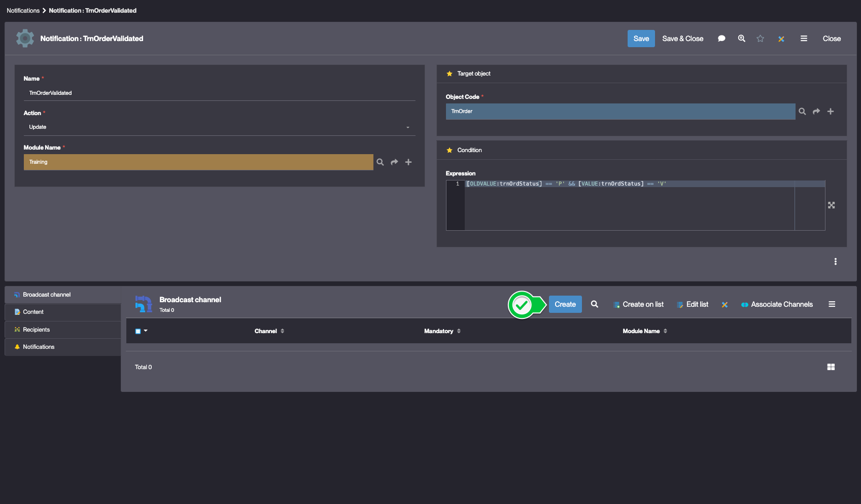861x504 pixels.
Task: Click the cross icon beside Edit list
Action: point(725,305)
